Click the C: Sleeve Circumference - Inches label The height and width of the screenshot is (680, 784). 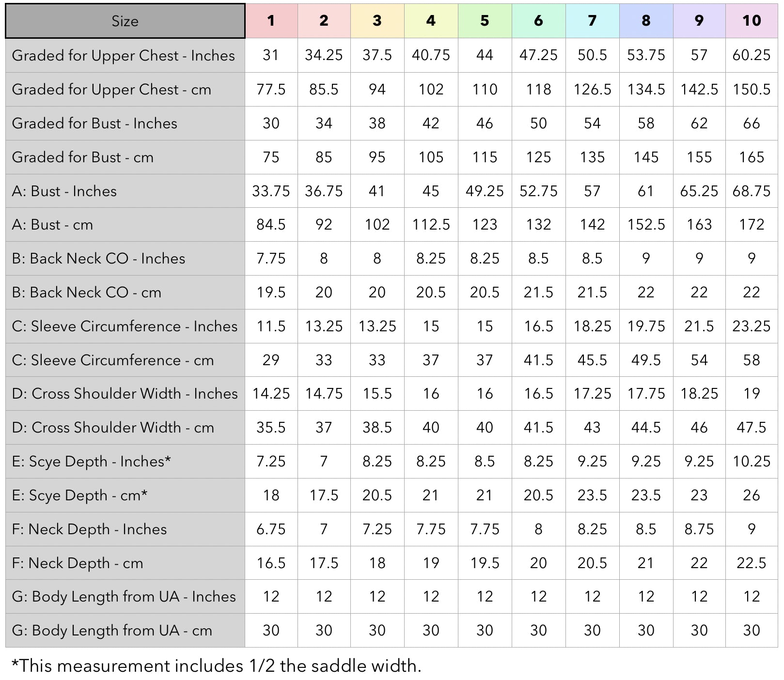(125, 326)
